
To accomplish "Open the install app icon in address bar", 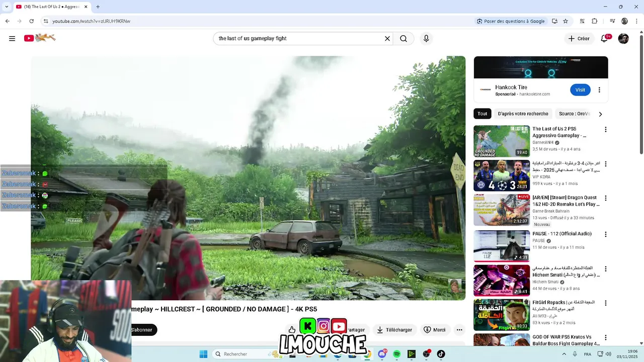I will tap(554, 21).
